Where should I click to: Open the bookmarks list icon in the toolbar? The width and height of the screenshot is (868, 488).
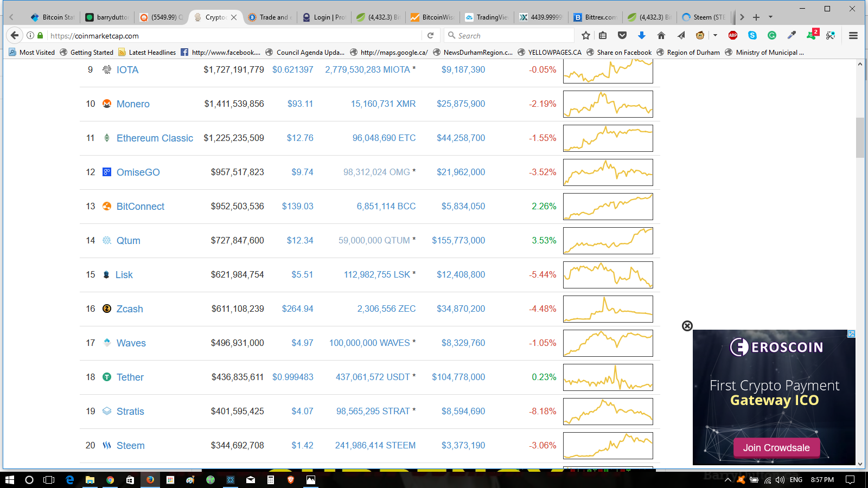click(603, 35)
